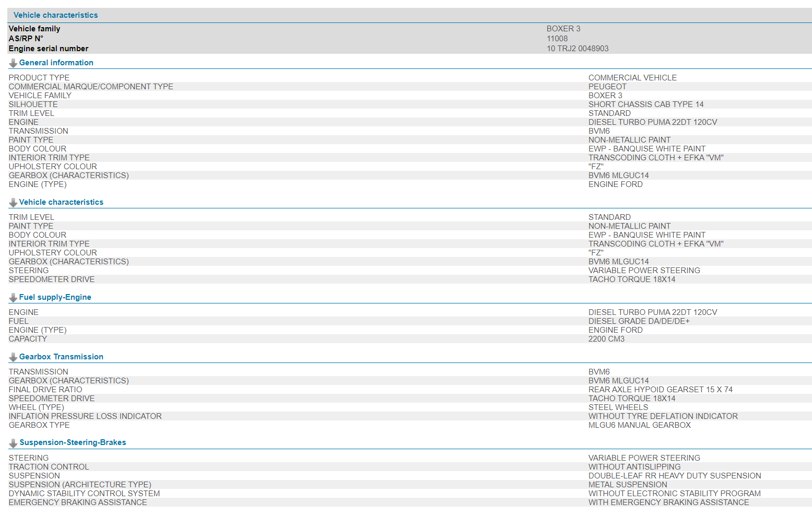Select the DIESEL GRADE DA/DE/DE+ value
This screenshot has width=812, height=515.
pyautogui.click(x=639, y=321)
